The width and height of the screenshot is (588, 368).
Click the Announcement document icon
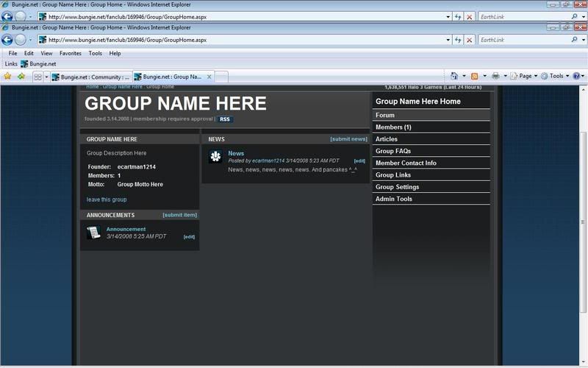coord(93,233)
